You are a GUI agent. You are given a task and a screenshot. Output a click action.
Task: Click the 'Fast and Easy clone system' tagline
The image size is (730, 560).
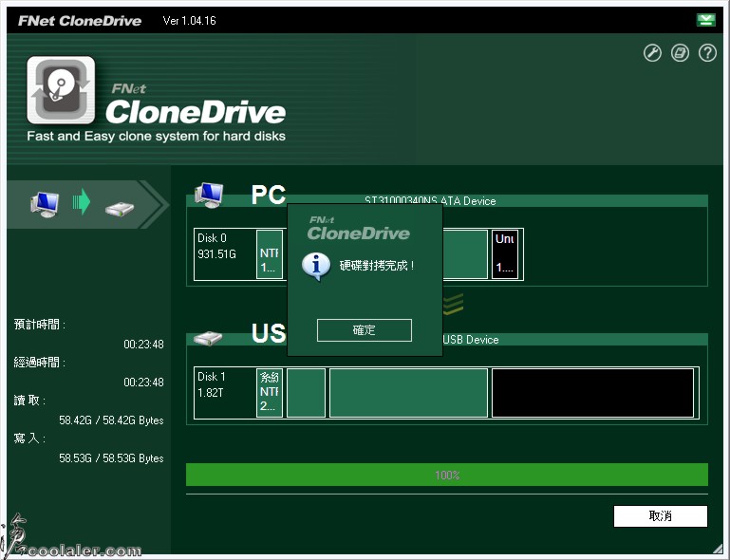156,136
